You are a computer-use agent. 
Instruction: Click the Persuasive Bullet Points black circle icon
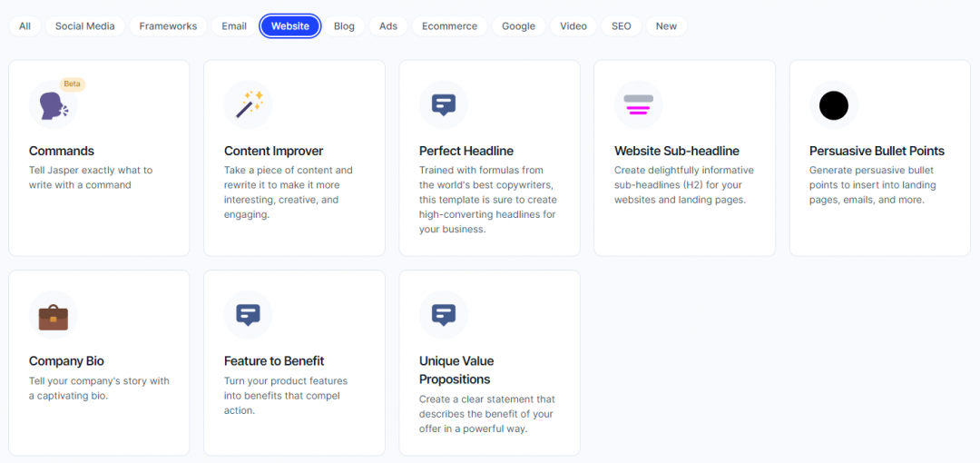tap(834, 105)
